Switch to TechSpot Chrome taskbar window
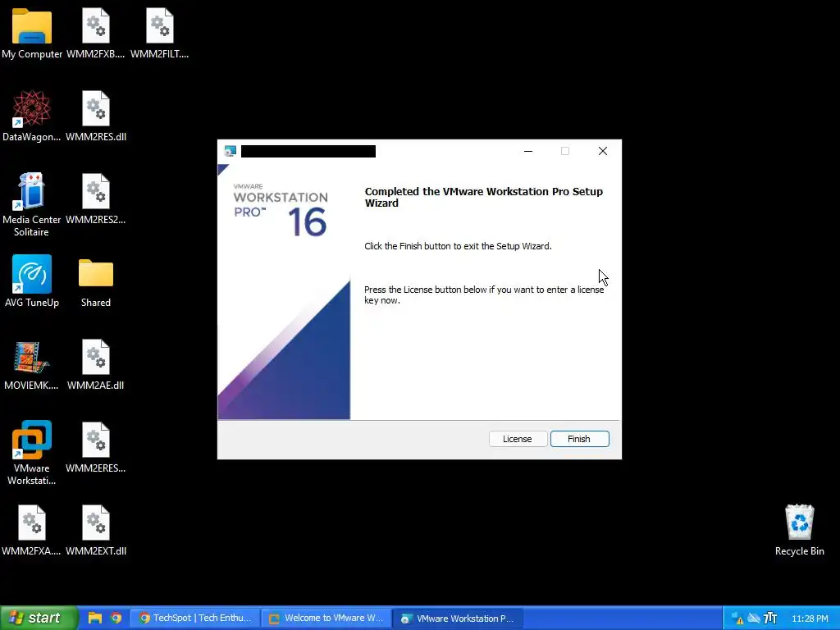This screenshot has height=630, width=840. tap(195, 618)
